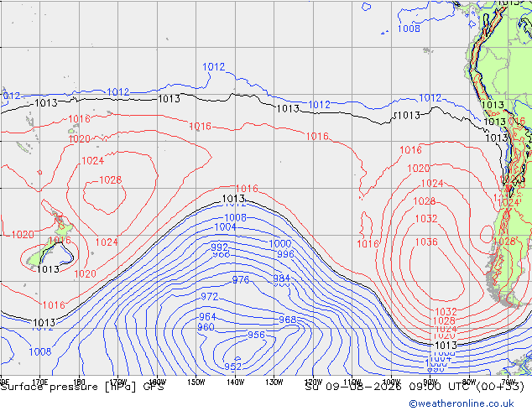Click the 100W longitude label
Image resolution: width=532 pixels, height=411 pixels.
(x=391, y=382)
